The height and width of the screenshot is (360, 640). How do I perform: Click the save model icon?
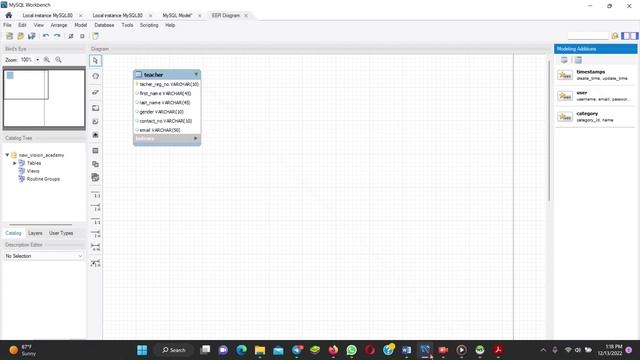[x=31, y=36]
